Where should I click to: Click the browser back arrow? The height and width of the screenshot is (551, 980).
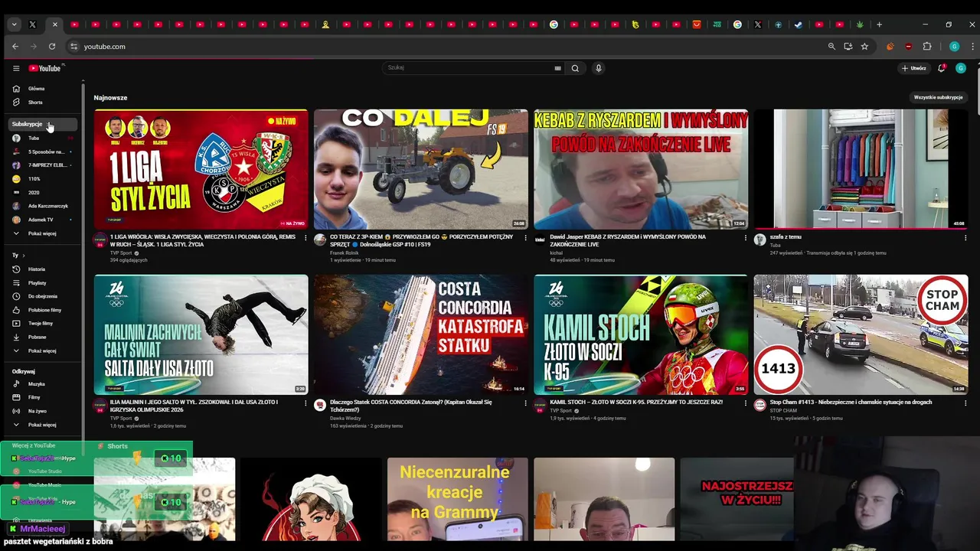tap(15, 47)
